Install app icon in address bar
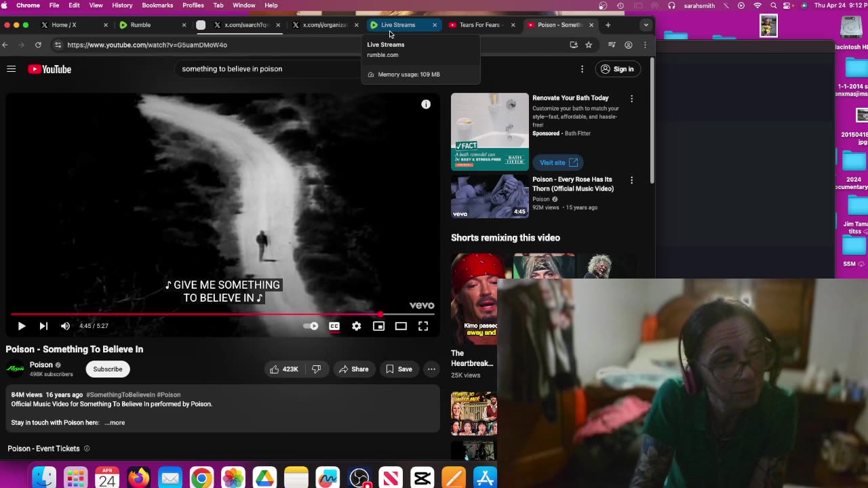This screenshot has height=488, width=868. coord(574,45)
